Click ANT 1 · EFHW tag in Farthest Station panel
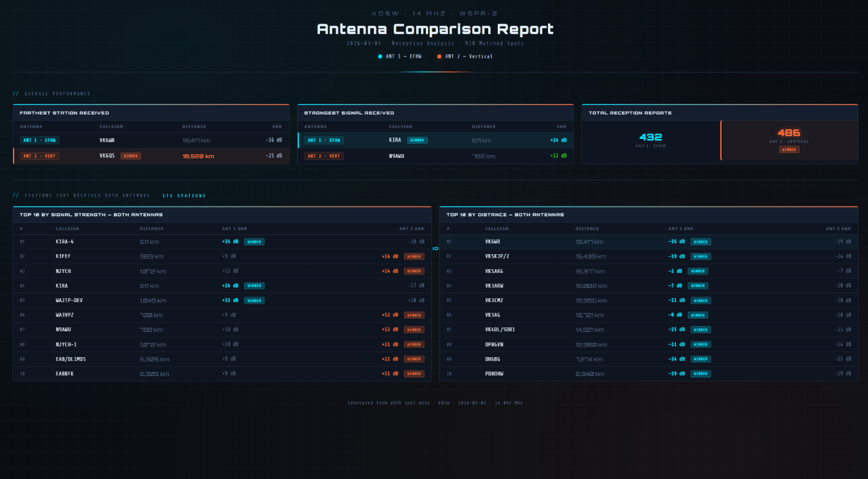Viewport: 868px width, 479px height. (39, 140)
